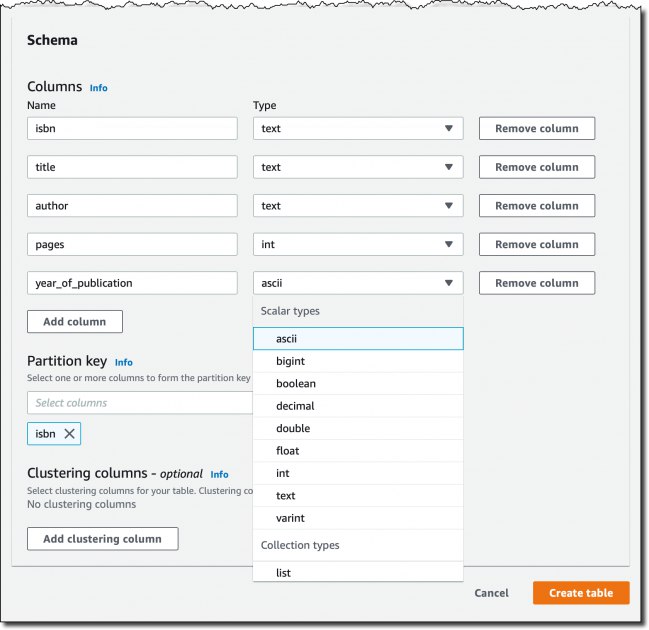Open type dropdown for author column
The width and height of the screenshot is (649, 630).
358,206
